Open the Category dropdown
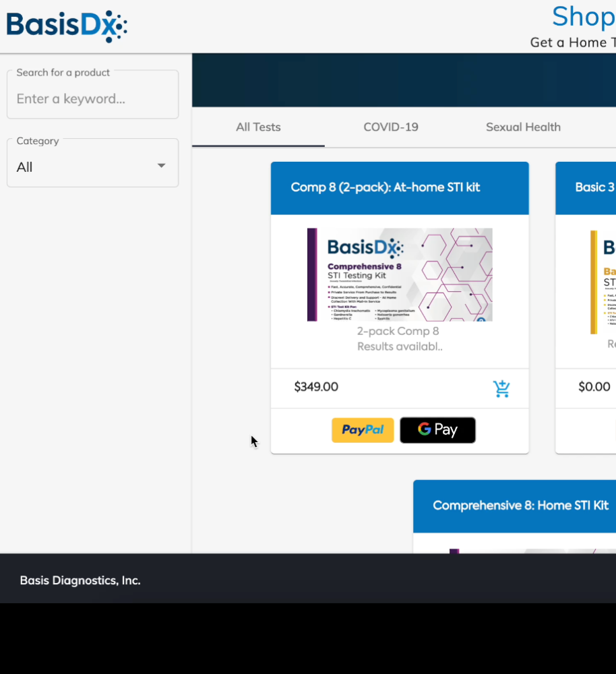This screenshot has width=616, height=674. click(92, 166)
